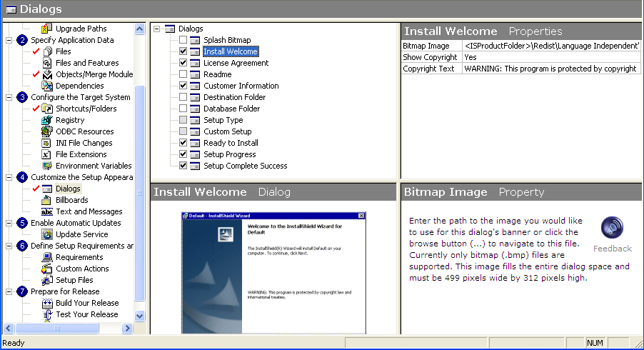
Task: Click step 2 numbered circle icon
Action: click(x=22, y=40)
